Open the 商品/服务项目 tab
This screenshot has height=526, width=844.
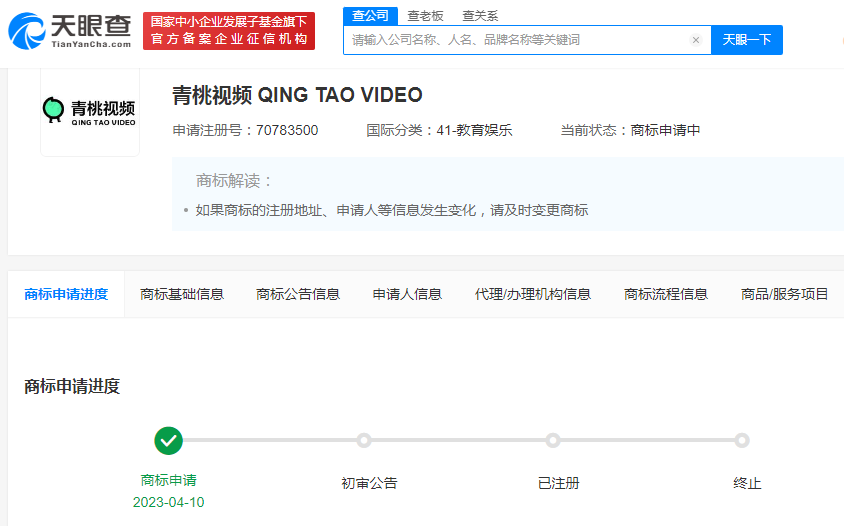coord(784,294)
